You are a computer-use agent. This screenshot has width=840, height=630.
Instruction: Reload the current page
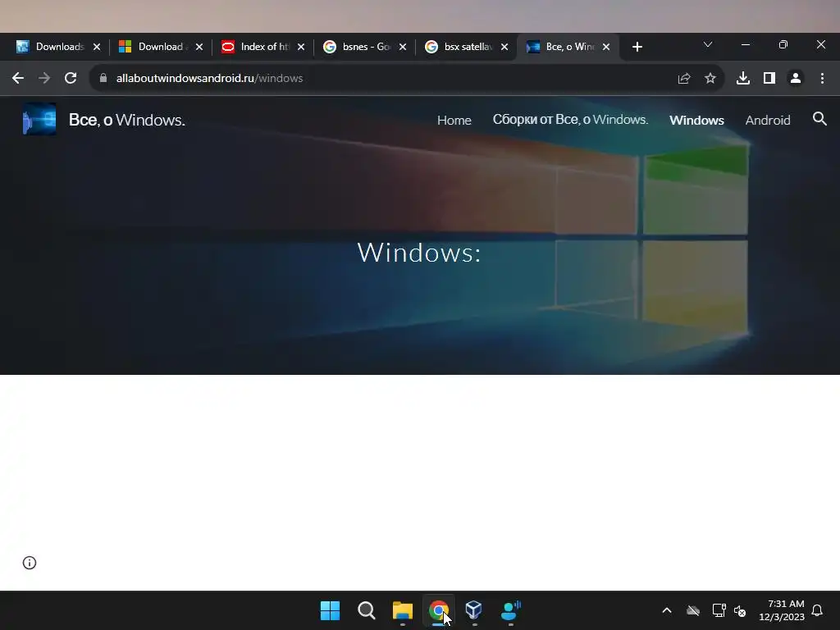pyautogui.click(x=71, y=78)
